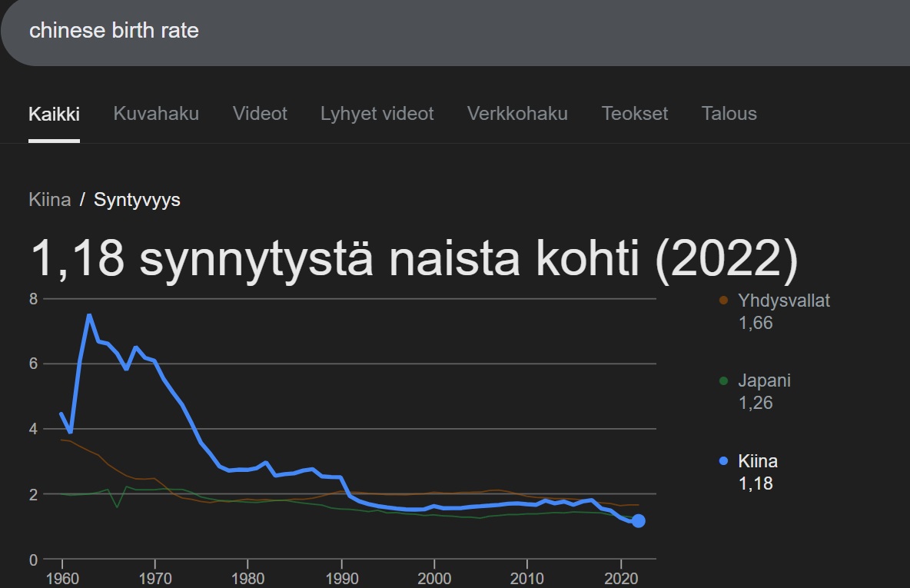910x588 pixels.
Task: Select the Japani legend entry
Action: click(x=756, y=392)
